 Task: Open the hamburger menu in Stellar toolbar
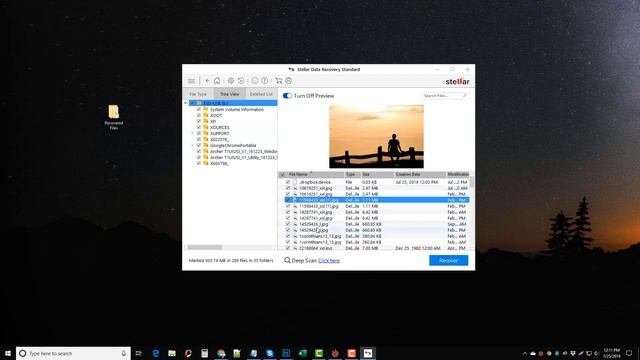pos(191,81)
